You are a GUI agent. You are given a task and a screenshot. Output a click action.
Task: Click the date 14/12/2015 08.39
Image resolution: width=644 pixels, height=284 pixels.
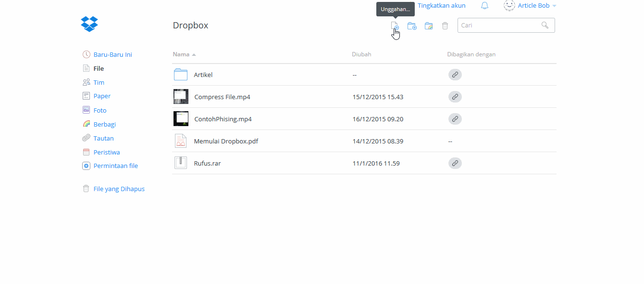pyautogui.click(x=378, y=141)
